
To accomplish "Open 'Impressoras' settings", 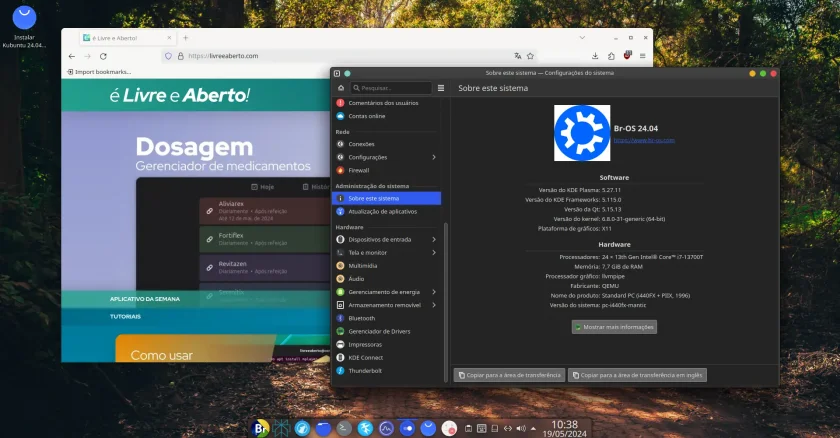I will 386,344.
